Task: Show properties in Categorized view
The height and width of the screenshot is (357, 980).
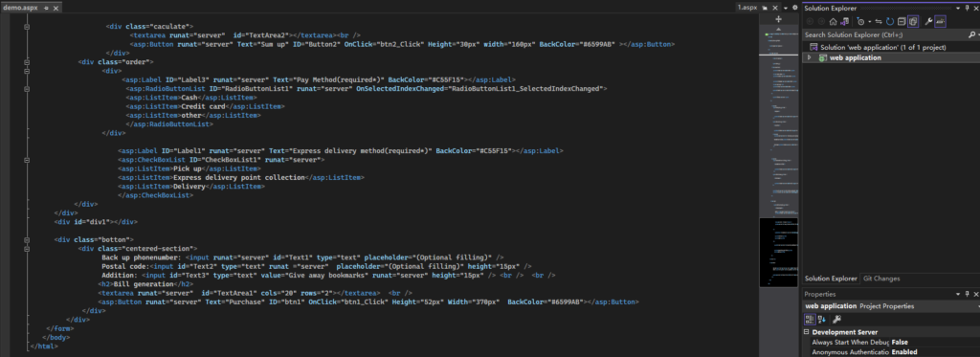Action: [x=810, y=319]
